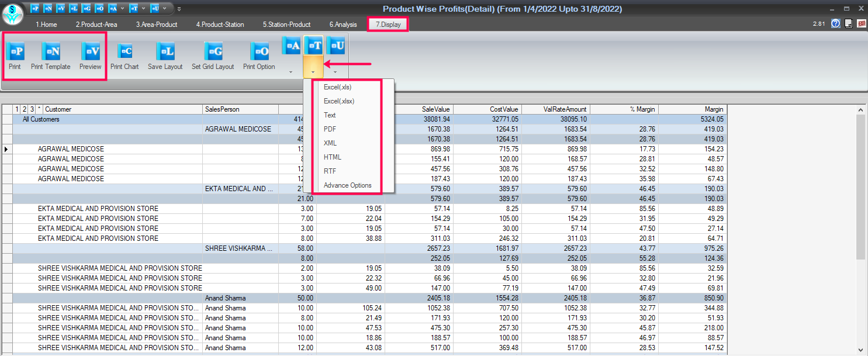Choose Excel(.xls) from the export menu
Viewport: 868px width, 356px height.
click(x=349, y=87)
